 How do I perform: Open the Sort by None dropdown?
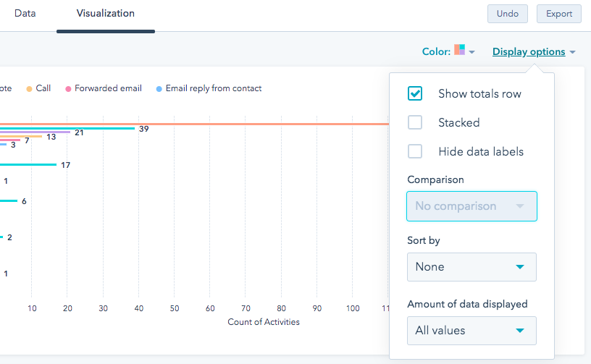point(471,267)
